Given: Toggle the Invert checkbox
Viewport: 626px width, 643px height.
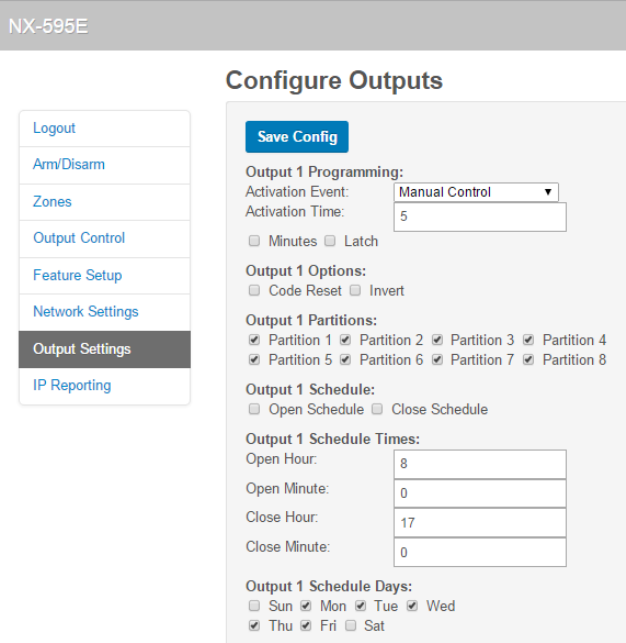Looking at the screenshot, I should point(354,291).
